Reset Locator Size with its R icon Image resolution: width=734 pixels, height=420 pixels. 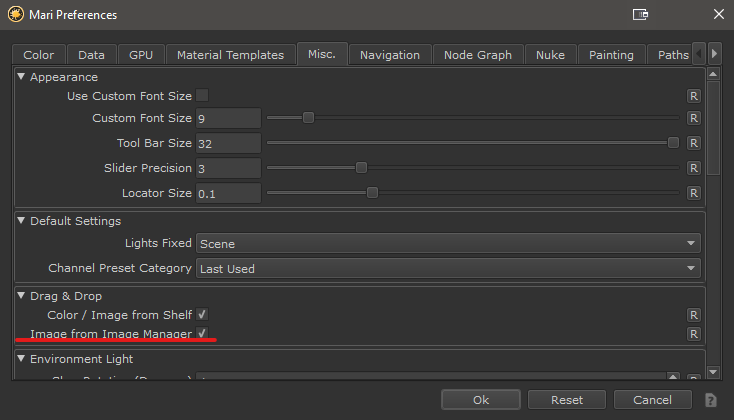(693, 193)
